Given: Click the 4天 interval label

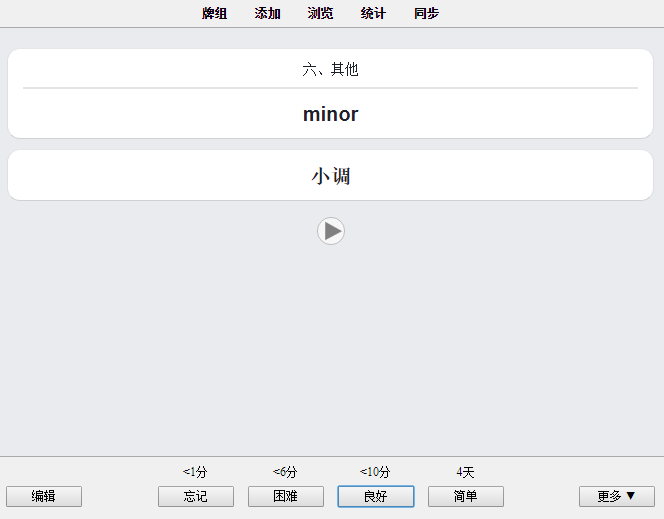Looking at the screenshot, I should click(465, 472).
